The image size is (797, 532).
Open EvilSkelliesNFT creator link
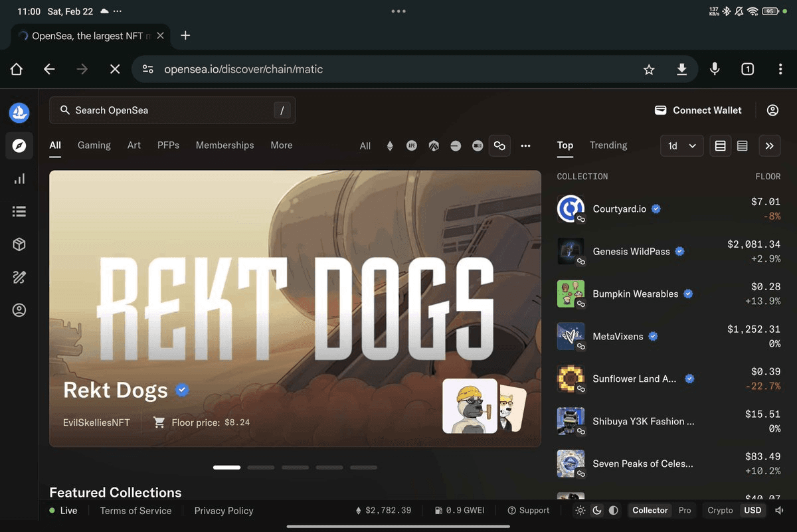96,422
